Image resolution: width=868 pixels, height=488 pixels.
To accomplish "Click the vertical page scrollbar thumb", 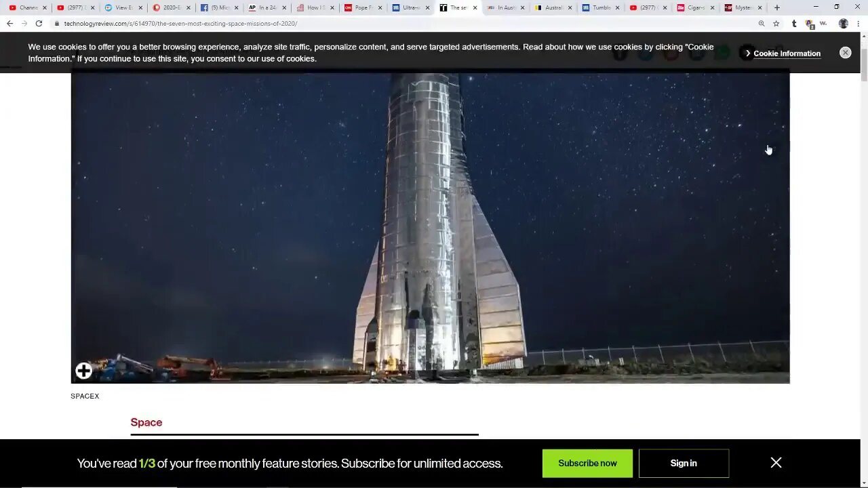I will (864, 66).
